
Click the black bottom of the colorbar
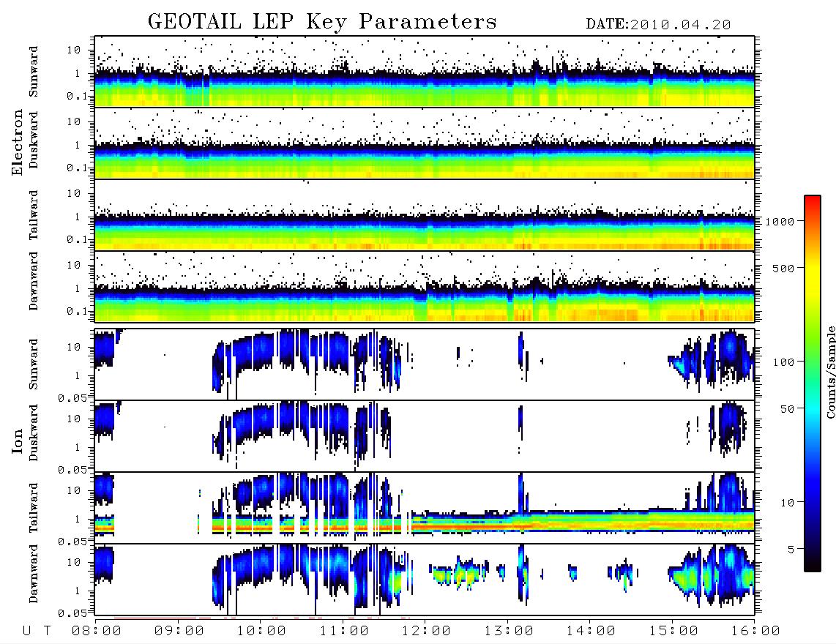click(x=813, y=566)
